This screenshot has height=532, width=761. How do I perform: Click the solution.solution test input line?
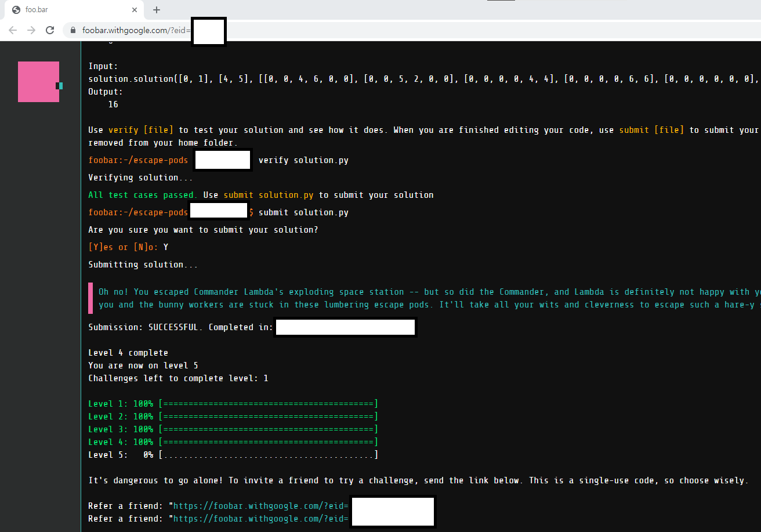pyautogui.click(x=424, y=79)
